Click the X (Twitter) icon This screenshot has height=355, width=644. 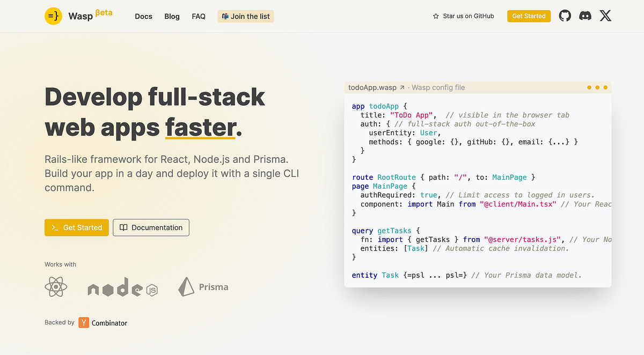click(605, 16)
